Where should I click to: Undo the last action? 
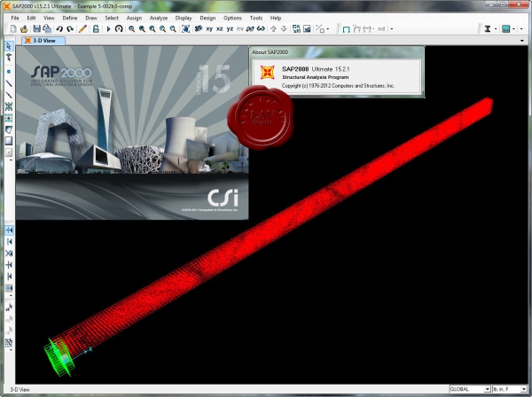coord(59,29)
